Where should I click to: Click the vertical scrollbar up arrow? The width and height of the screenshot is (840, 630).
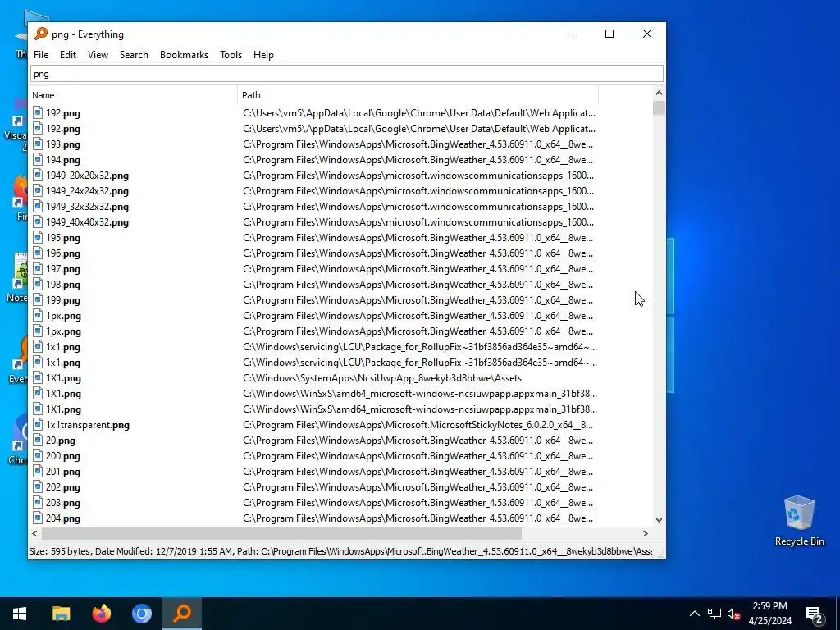(659, 93)
